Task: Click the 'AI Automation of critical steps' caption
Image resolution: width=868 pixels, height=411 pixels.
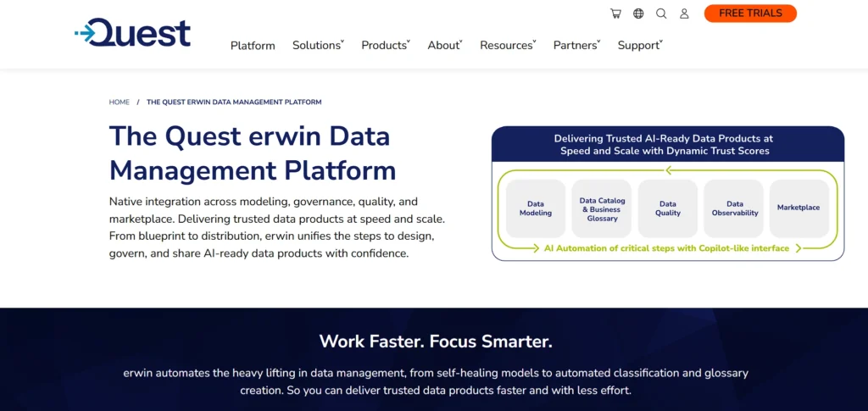Action: coord(666,248)
